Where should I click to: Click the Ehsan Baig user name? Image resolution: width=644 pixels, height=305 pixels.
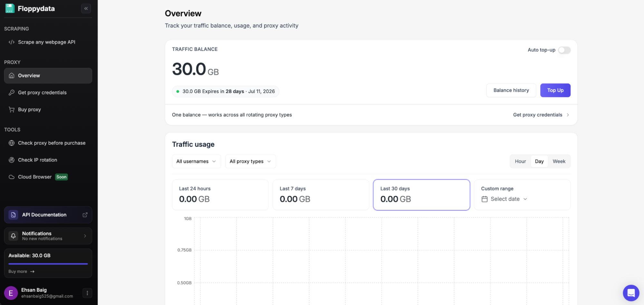34,290
